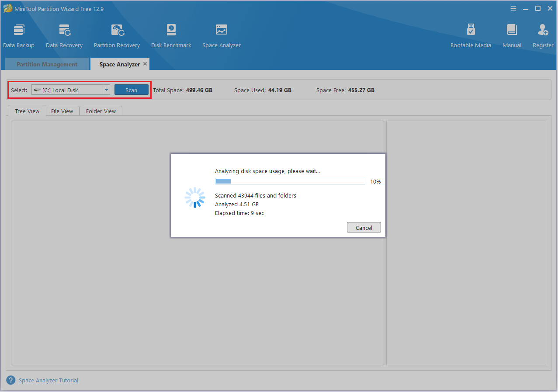Click the 'Analyzed 4.51 GB' text
Screen dimensions: 558x392
pos(237,205)
